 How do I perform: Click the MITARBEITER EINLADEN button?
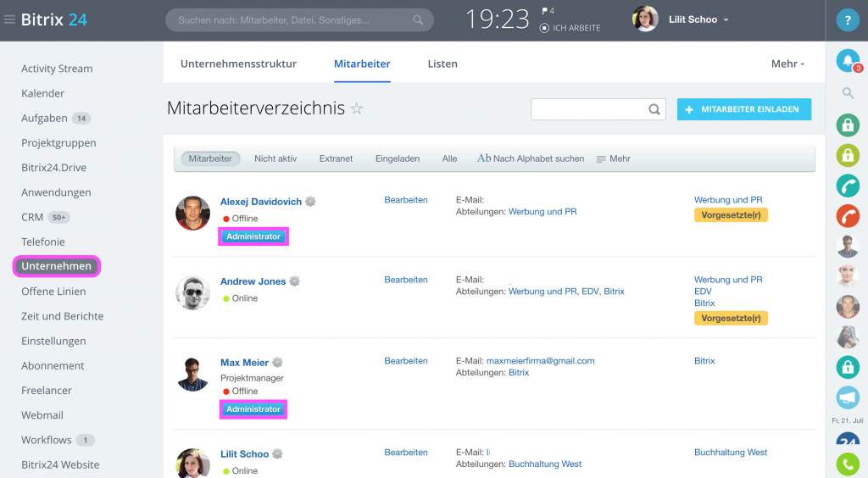(744, 109)
